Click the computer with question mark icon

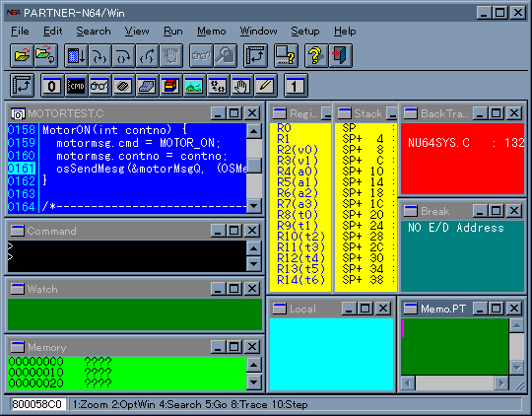(x=286, y=55)
